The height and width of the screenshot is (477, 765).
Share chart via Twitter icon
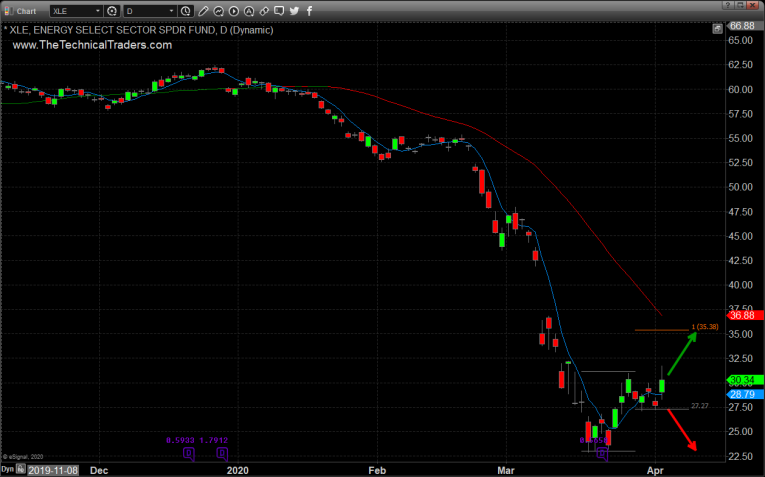click(294, 11)
